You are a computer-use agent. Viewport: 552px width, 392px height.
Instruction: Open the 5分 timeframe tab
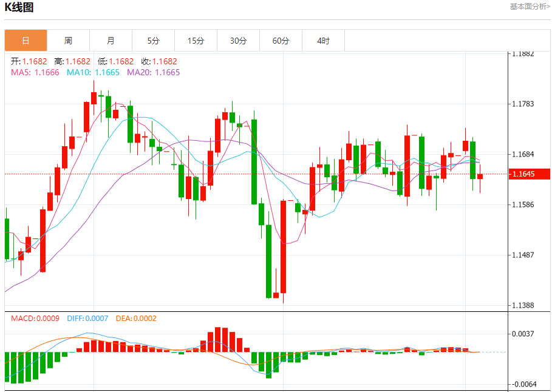(x=153, y=41)
